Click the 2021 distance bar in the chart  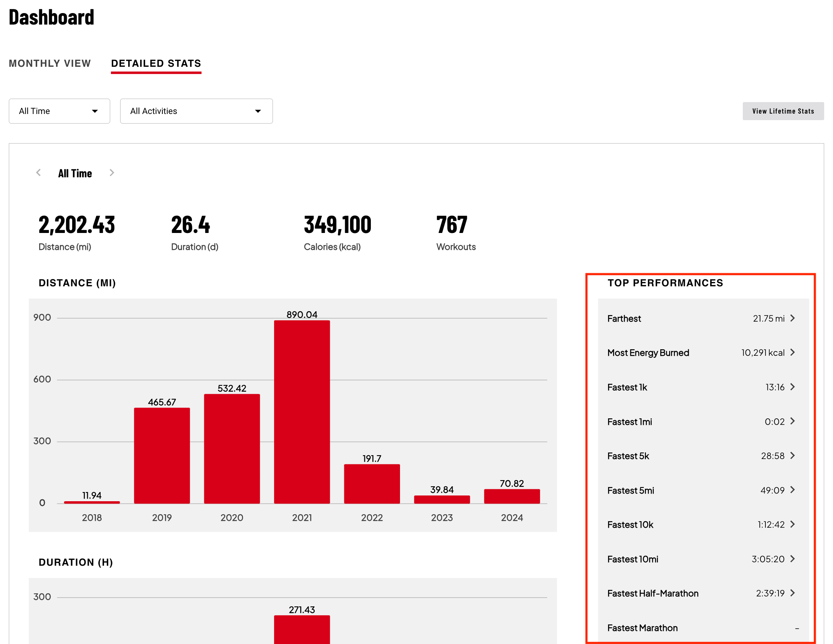pos(302,411)
